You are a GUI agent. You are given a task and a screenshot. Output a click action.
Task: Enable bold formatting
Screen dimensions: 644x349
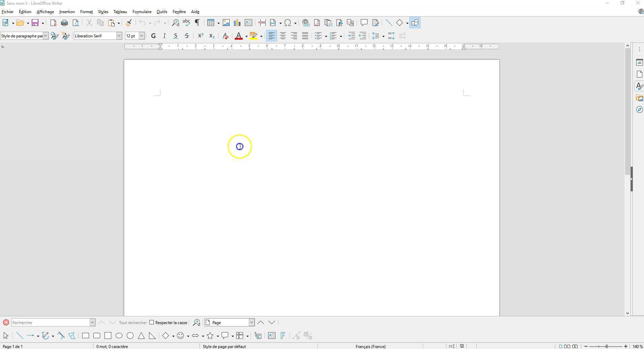pyautogui.click(x=153, y=36)
